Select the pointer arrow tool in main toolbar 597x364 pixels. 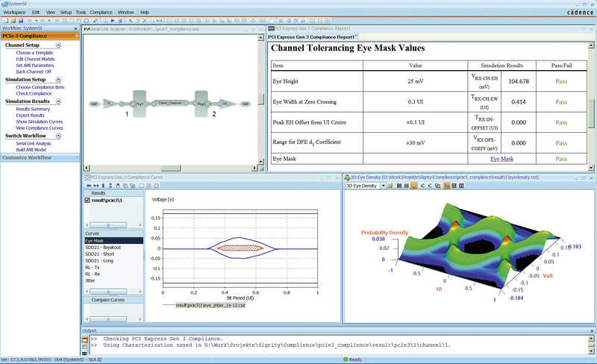[130, 21]
